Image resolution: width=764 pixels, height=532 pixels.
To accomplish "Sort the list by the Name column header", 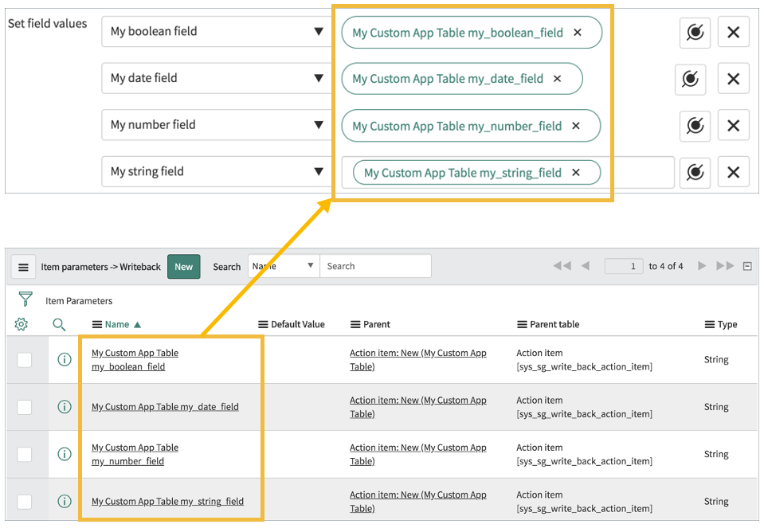I will (x=116, y=324).
